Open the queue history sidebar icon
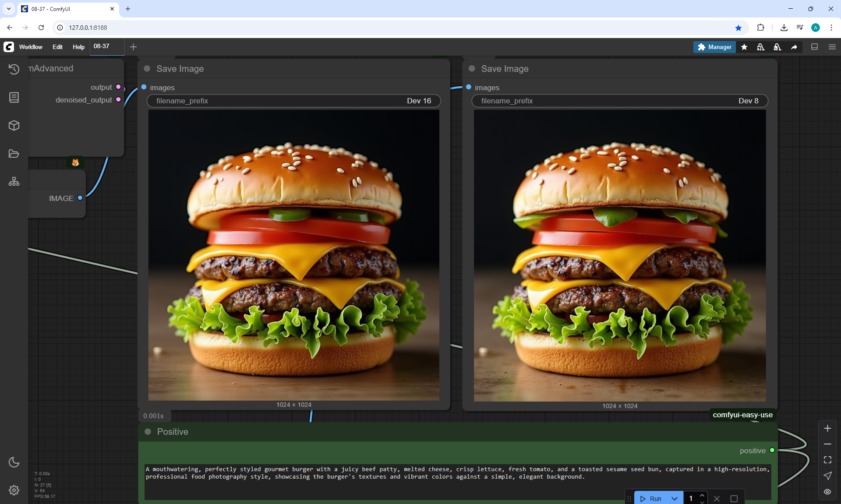The image size is (841, 504). pos(14,69)
